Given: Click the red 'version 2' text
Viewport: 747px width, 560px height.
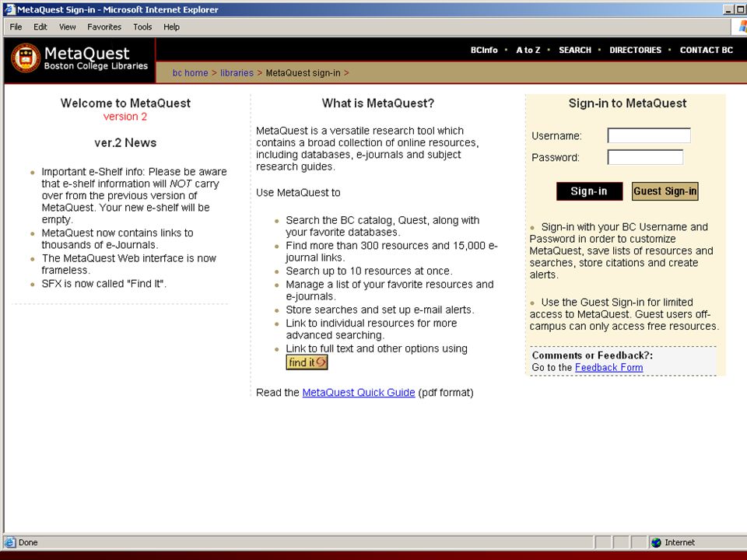Looking at the screenshot, I should click(x=125, y=117).
